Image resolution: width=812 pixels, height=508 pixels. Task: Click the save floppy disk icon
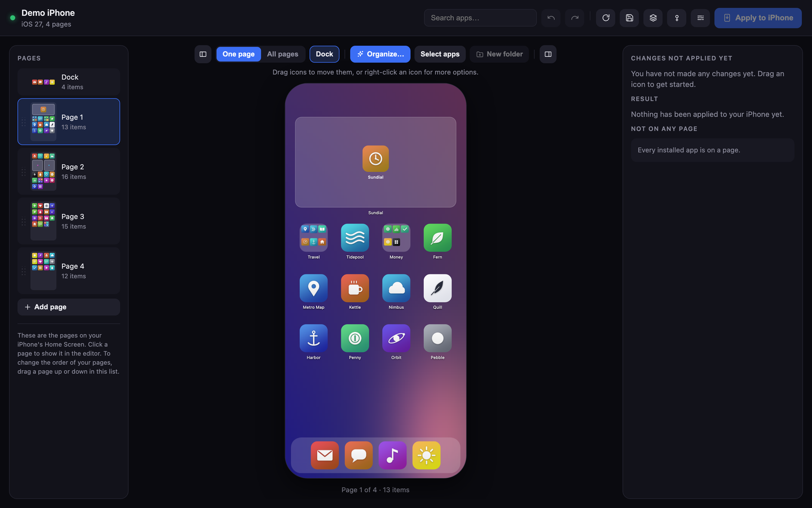[629, 18]
